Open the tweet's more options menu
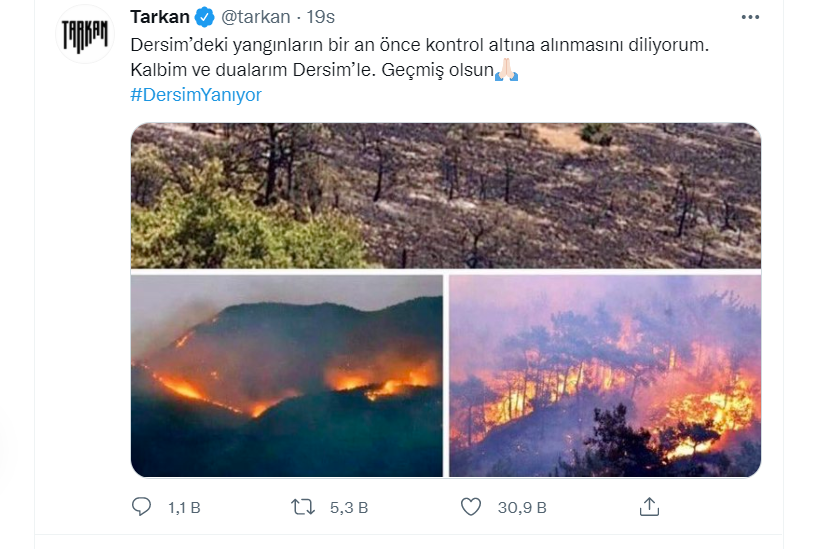Screen dimensions: 813x549 coord(750,17)
